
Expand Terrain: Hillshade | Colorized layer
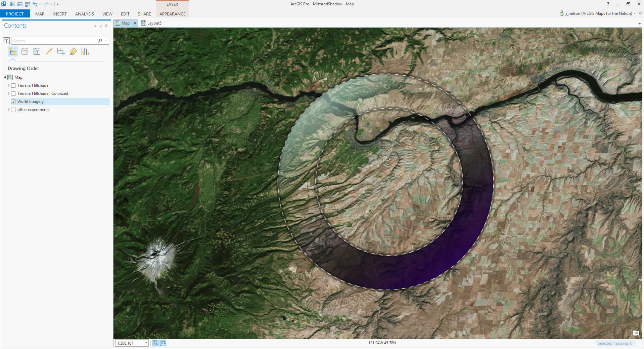coord(9,93)
